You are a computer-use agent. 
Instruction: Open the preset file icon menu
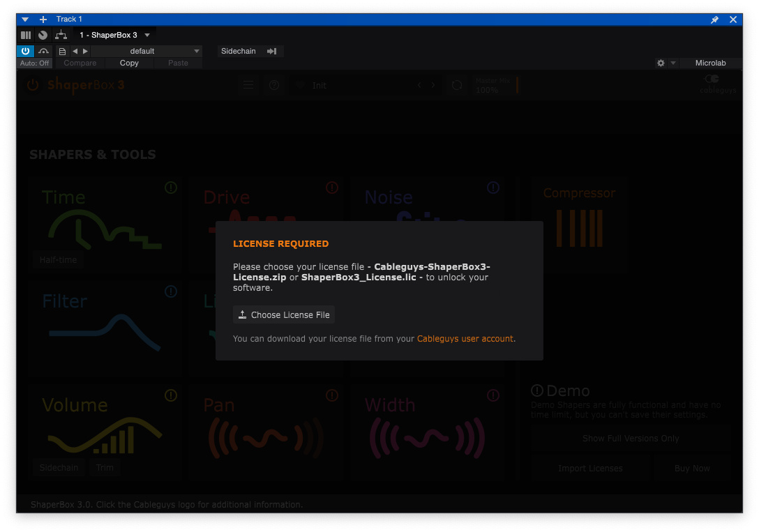tap(62, 51)
